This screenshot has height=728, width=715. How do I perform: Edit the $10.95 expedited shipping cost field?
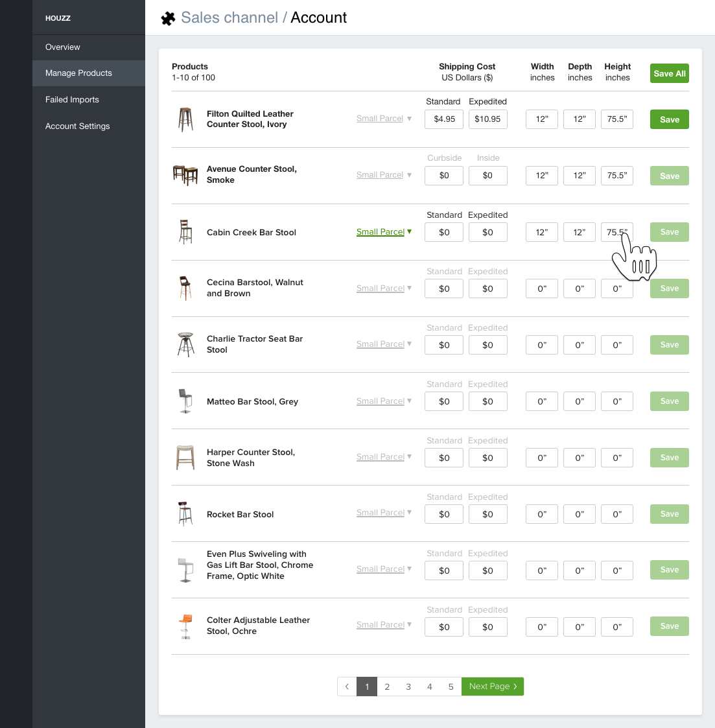487,119
